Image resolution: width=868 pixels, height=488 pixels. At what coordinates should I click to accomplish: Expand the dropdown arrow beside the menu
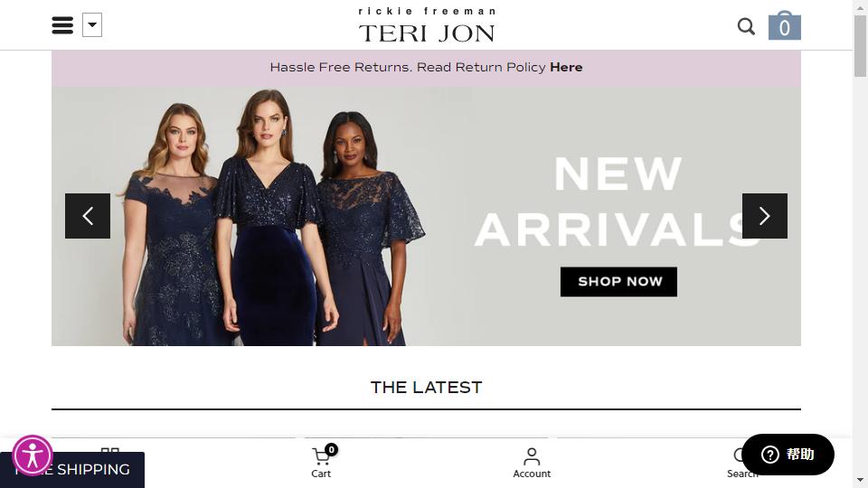click(92, 25)
